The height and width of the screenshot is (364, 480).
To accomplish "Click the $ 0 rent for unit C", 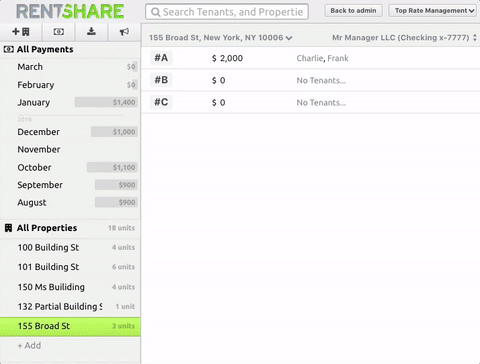I will [x=219, y=102].
